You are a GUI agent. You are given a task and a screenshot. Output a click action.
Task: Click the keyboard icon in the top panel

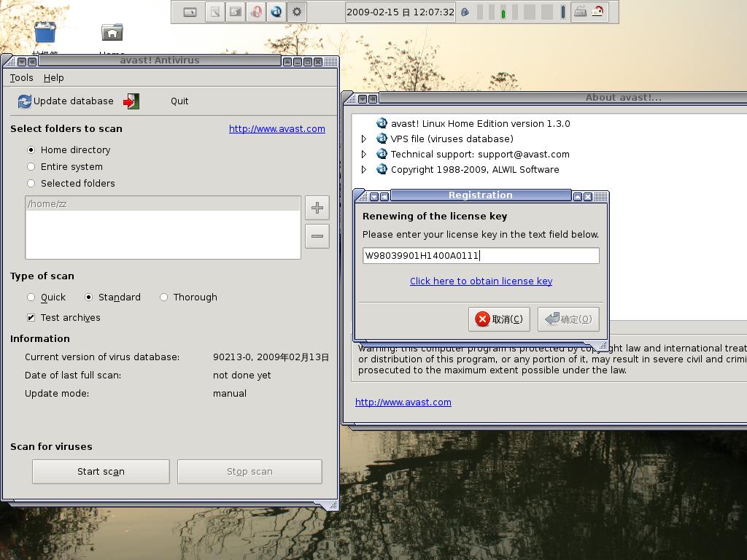pos(580,12)
